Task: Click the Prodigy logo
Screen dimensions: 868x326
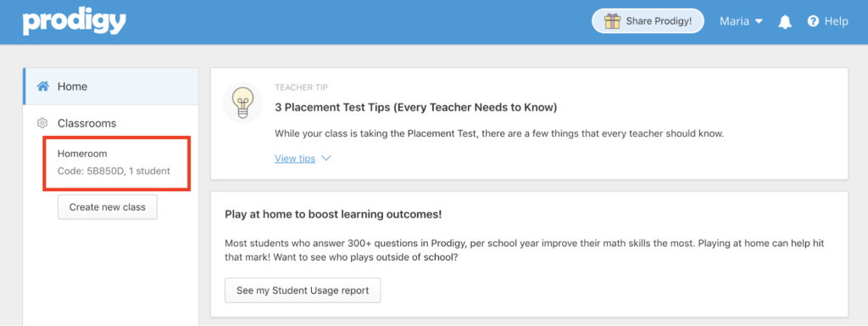Action: pos(75,22)
